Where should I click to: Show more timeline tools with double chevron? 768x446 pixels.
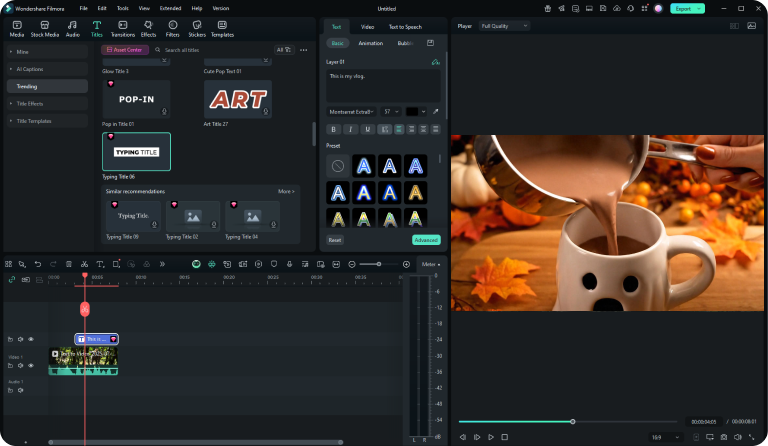pyautogui.click(x=162, y=264)
